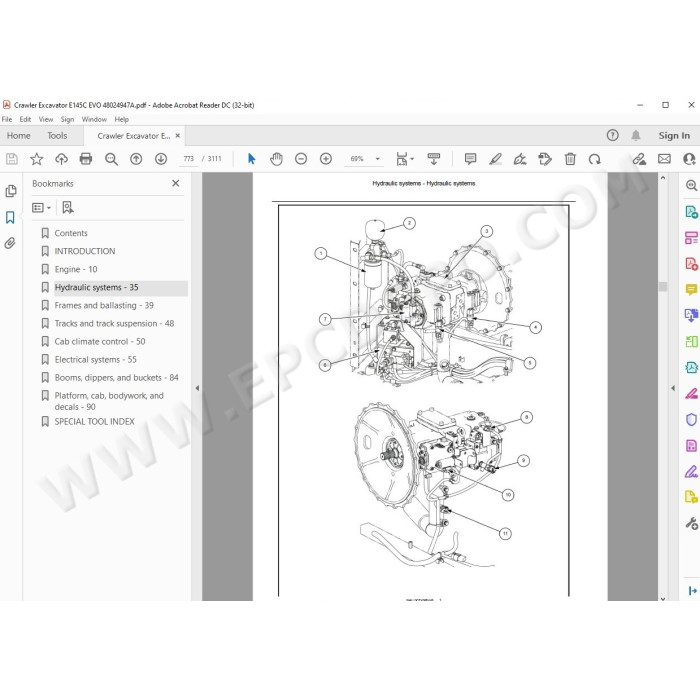Open Frames and ballasting - 39 bookmark
Viewport: 700px width, 700px height.
[104, 305]
